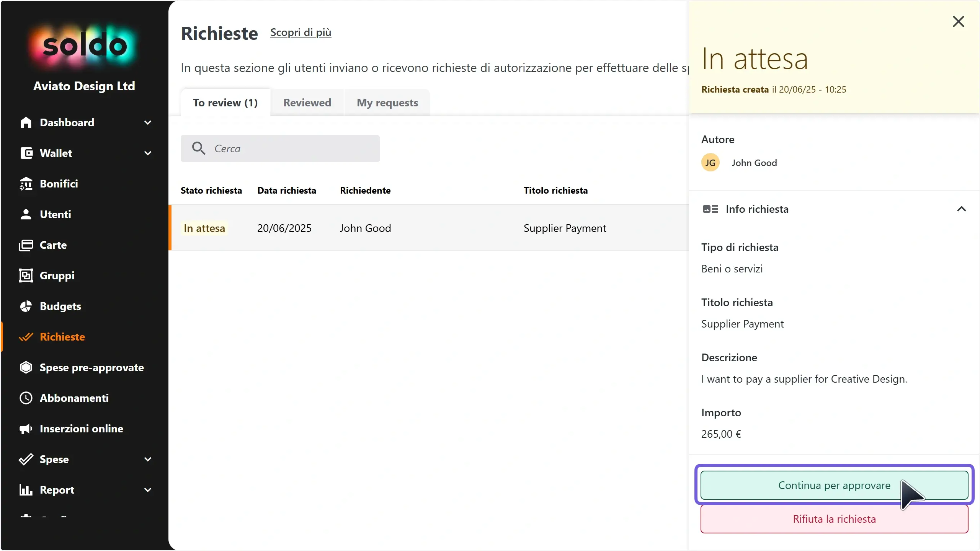Click the Aviato Design Ltd company name

(x=84, y=86)
